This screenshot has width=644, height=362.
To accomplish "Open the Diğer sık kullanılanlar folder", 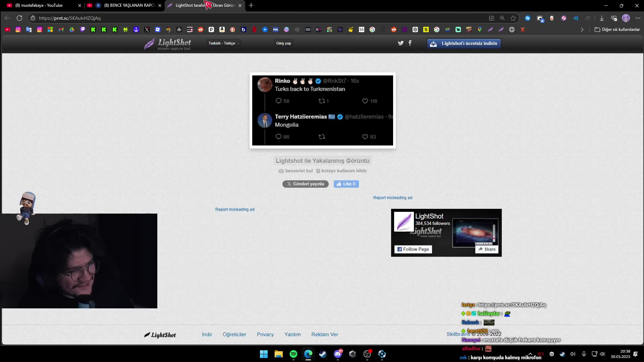I will tap(617, 29).
